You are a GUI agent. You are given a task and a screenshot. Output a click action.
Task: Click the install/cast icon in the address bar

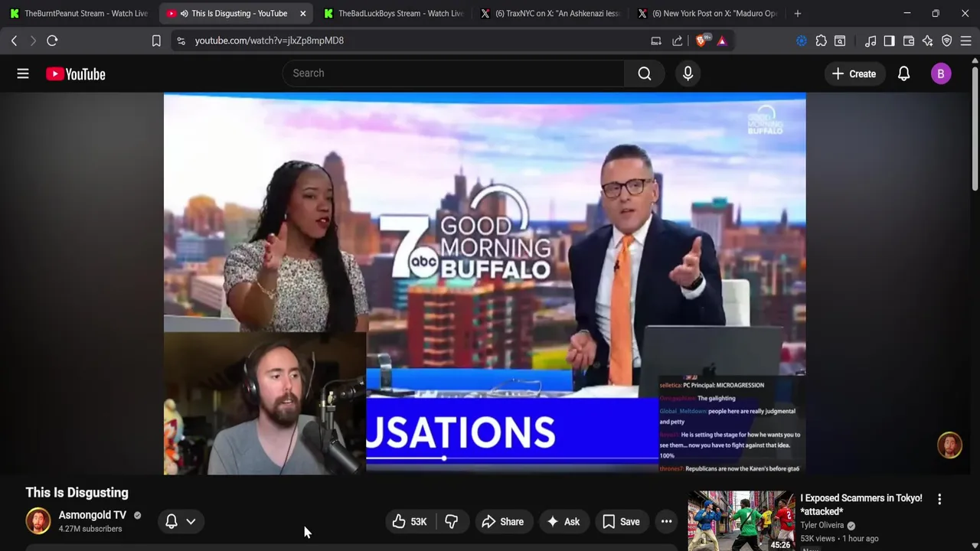(x=656, y=41)
